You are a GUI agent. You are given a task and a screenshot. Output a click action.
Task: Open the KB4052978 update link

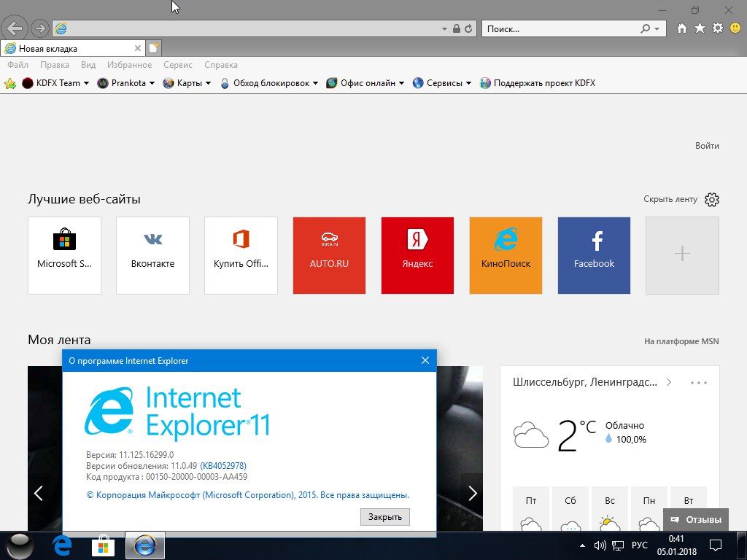coord(222,465)
